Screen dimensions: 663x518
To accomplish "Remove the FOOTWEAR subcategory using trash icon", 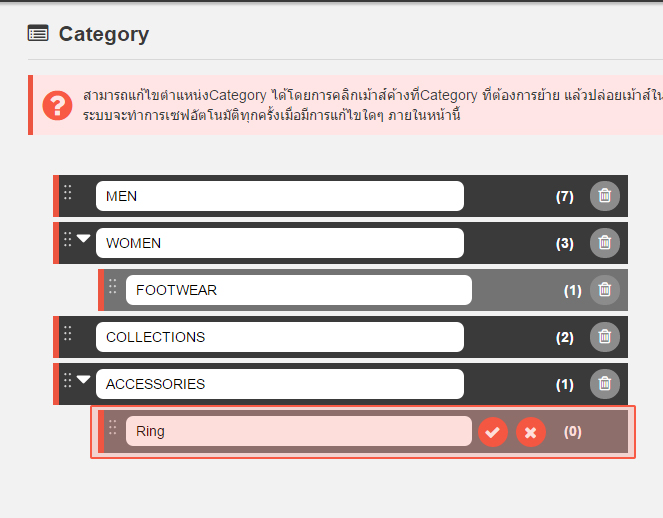I will [604, 290].
